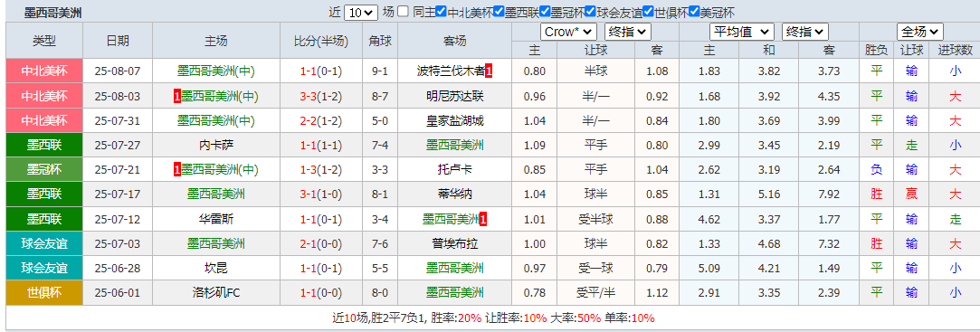The image size is (980, 332).
Task: Click the 胜负 column header
Action: pos(876,50)
